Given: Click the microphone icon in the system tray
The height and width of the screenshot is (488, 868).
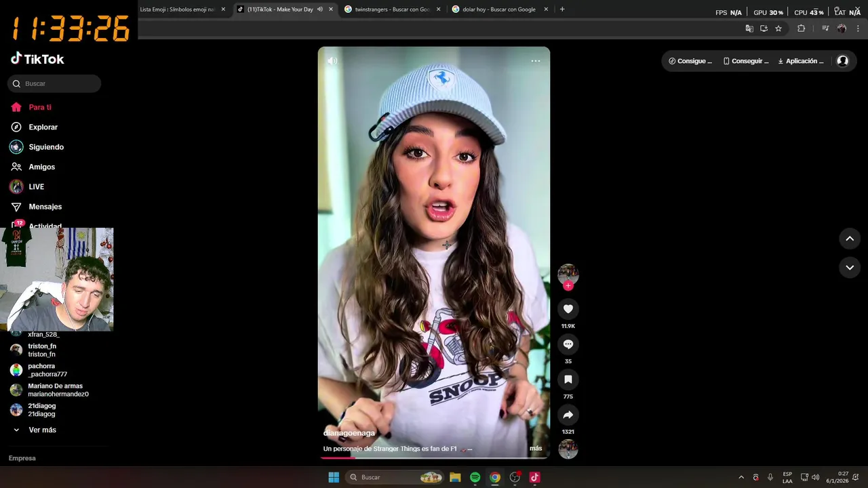Looking at the screenshot, I should point(770,477).
